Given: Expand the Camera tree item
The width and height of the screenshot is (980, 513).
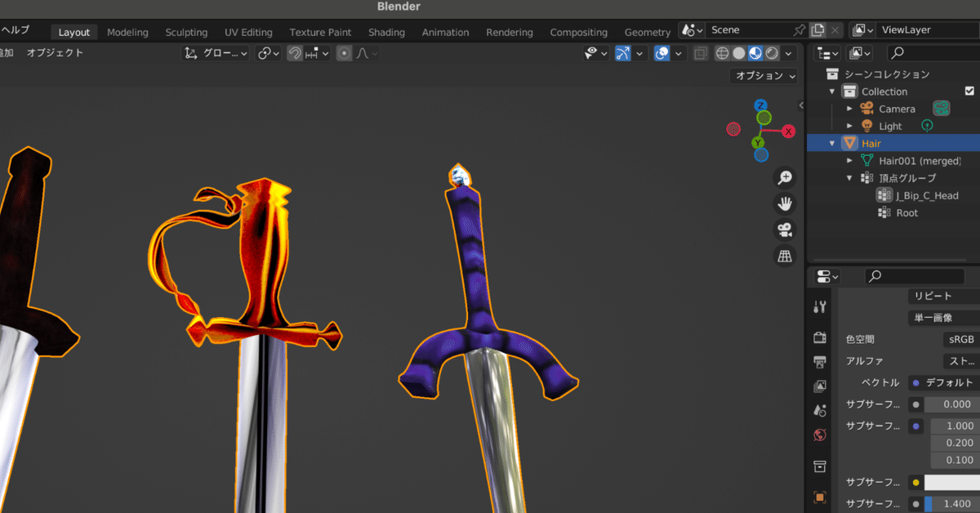Looking at the screenshot, I should pos(849,109).
